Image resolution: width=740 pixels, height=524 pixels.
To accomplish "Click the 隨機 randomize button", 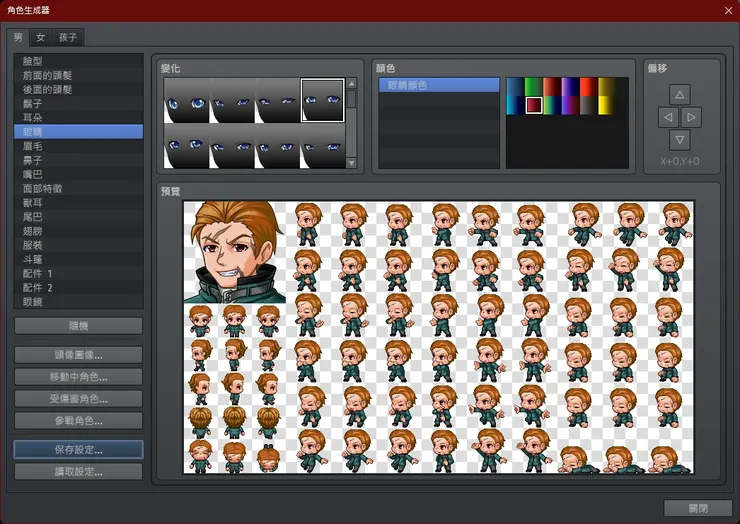I will tap(78, 326).
